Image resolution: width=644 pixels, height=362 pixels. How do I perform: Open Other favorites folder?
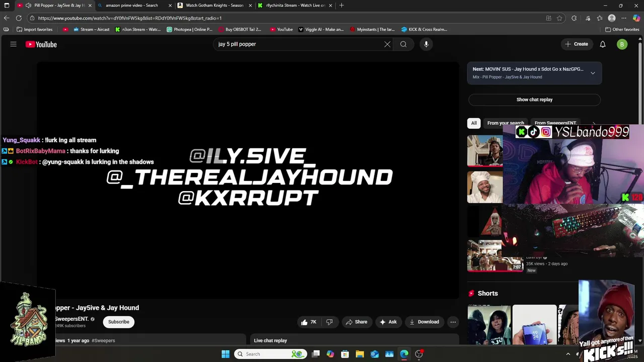pyautogui.click(x=622, y=30)
